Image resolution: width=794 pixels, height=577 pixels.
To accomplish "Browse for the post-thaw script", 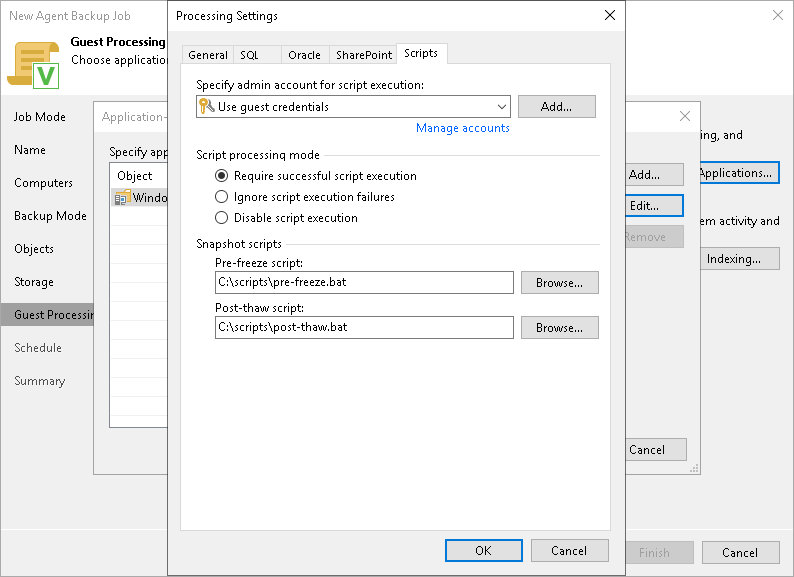I will (559, 328).
